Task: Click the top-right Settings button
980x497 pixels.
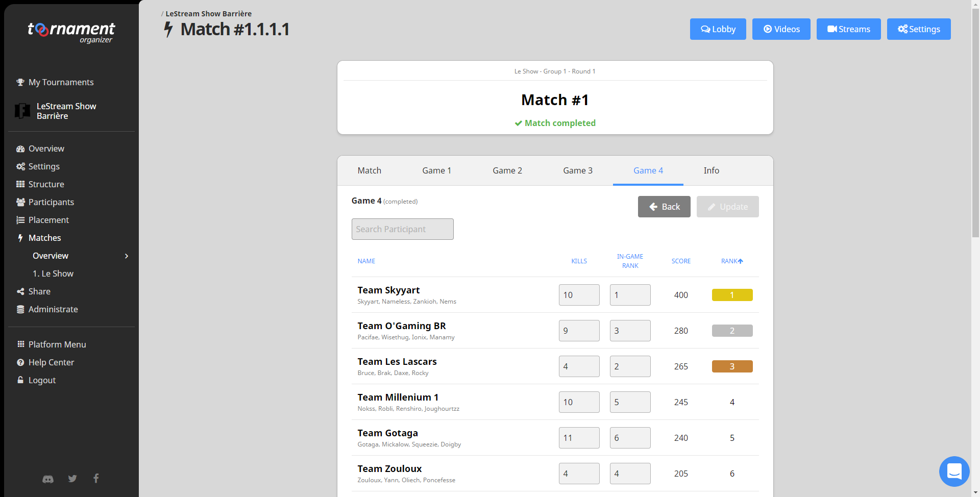Action: (x=919, y=29)
